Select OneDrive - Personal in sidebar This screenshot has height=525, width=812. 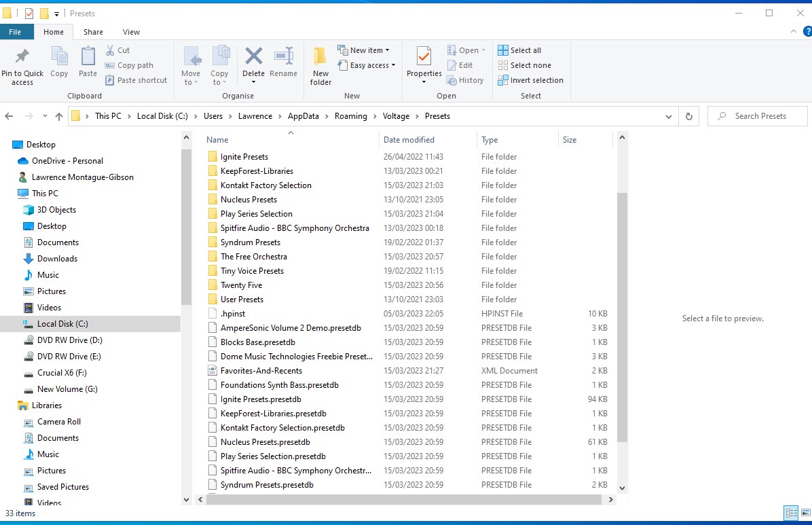(67, 161)
